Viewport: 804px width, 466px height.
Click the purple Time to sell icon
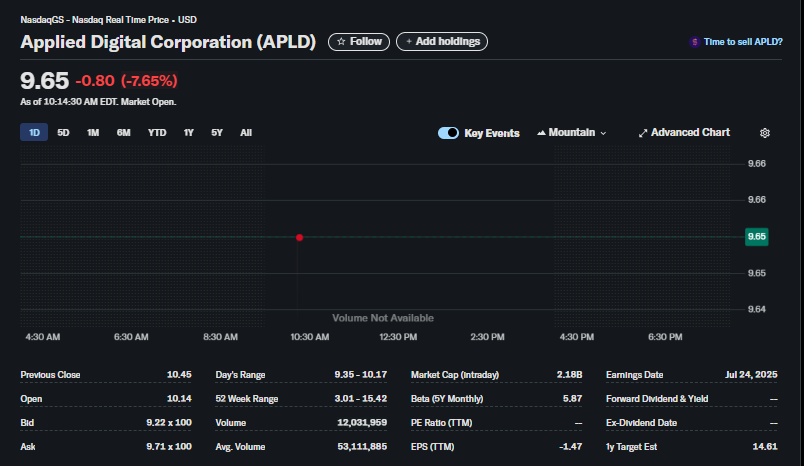point(695,42)
